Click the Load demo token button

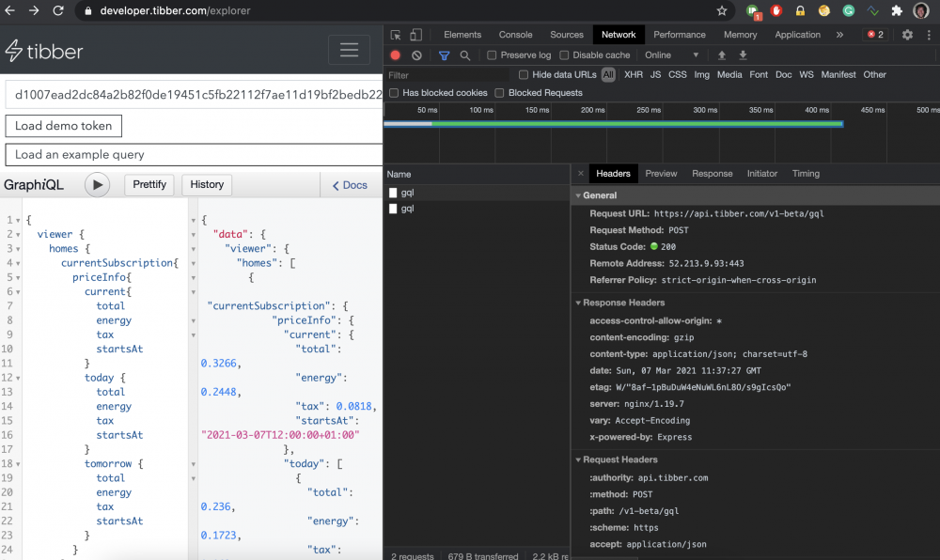pyautogui.click(x=63, y=126)
